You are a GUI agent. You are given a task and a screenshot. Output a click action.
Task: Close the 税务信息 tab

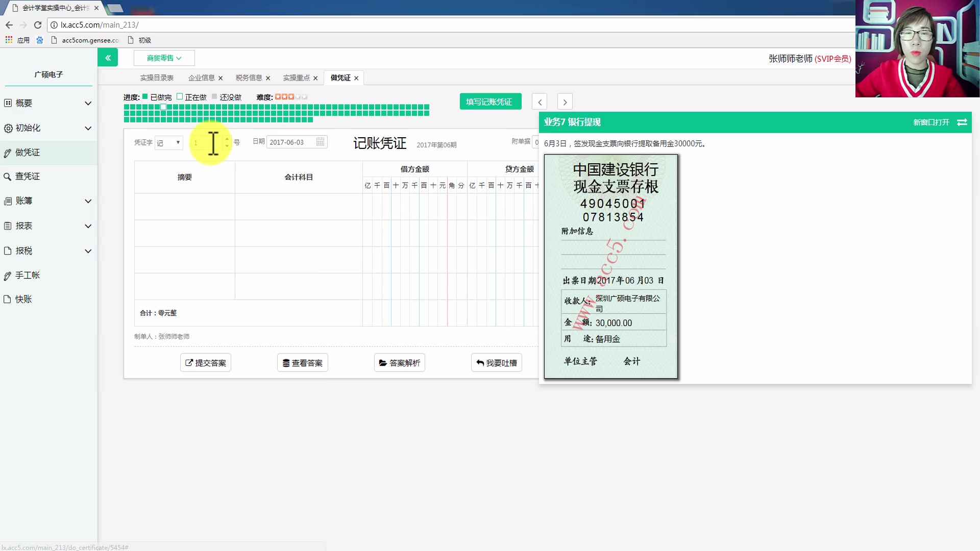point(268,78)
